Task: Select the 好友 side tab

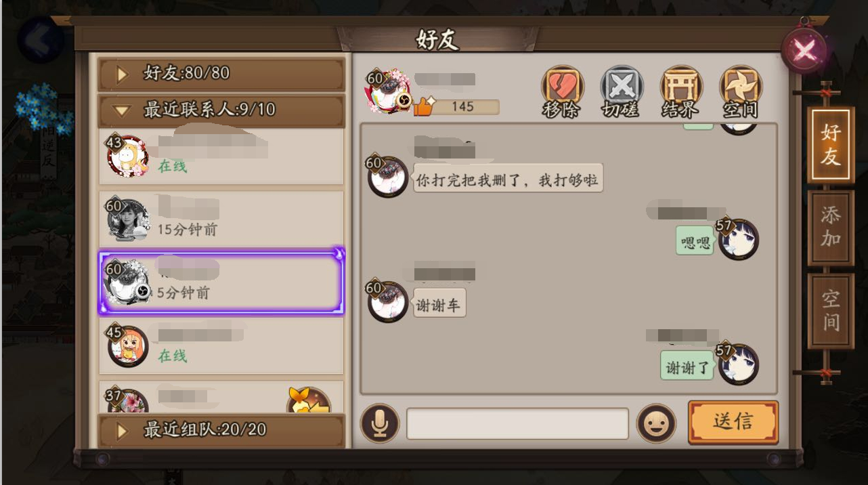Action: [x=830, y=144]
